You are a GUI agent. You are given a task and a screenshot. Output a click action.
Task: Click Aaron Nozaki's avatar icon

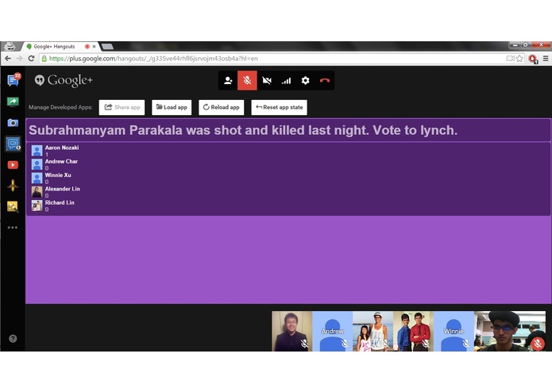click(x=37, y=151)
